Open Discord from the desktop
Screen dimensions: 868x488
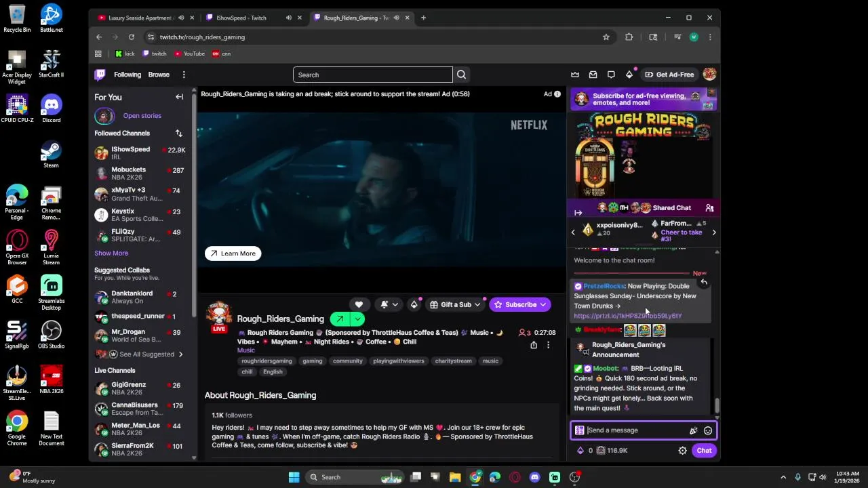pos(51,109)
